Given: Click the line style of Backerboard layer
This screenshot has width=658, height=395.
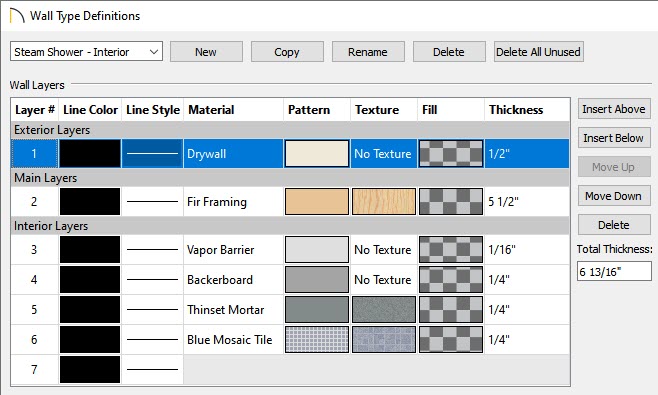Looking at the screenshot, I should 152,280.
